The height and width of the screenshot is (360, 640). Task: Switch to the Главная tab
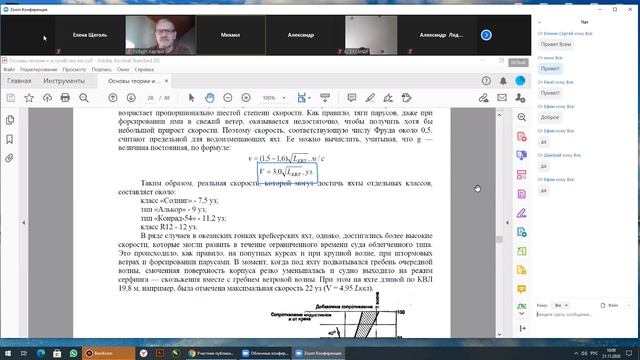[19, 81]
